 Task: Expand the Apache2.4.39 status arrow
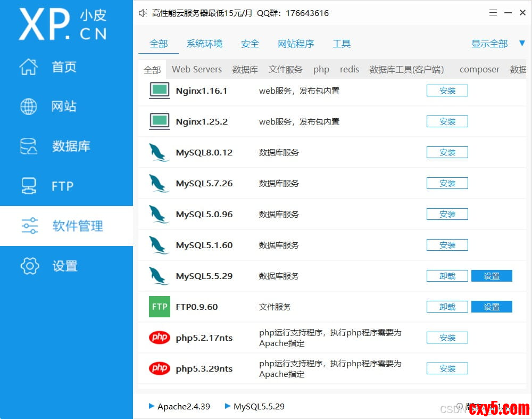tap(152, 406)
